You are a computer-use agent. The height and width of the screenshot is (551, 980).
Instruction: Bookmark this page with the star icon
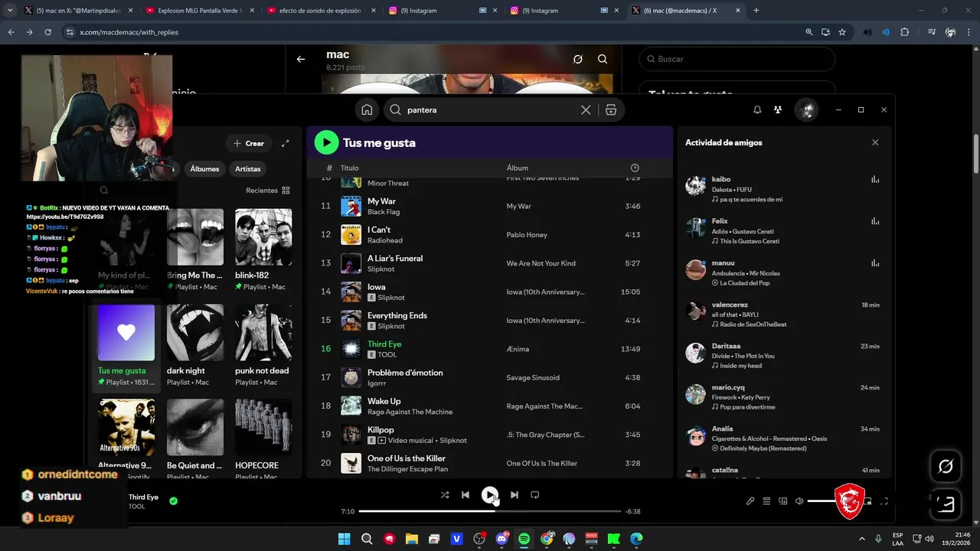pos(842,32)
